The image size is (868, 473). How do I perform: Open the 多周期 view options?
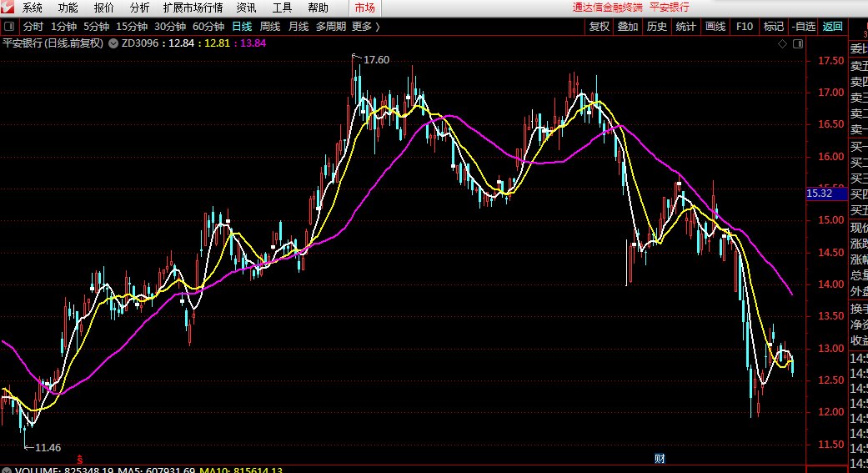click(x=330, y=27)
